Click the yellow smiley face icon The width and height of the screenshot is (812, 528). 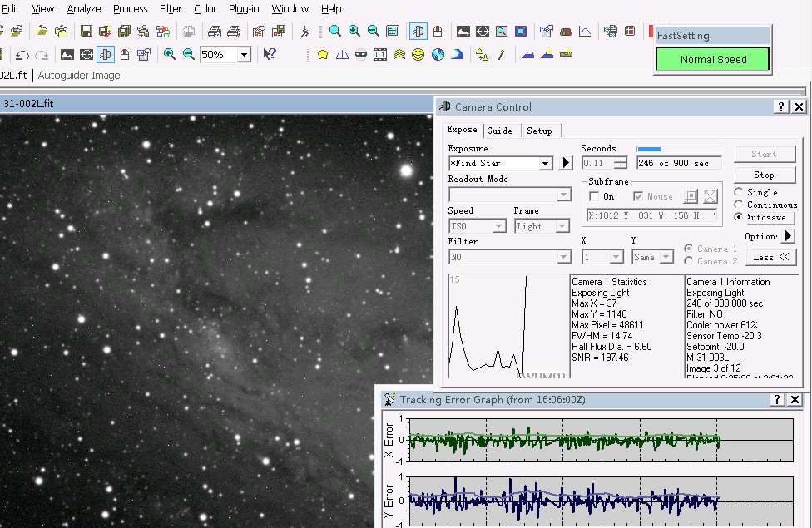click(x=418, y=54)
